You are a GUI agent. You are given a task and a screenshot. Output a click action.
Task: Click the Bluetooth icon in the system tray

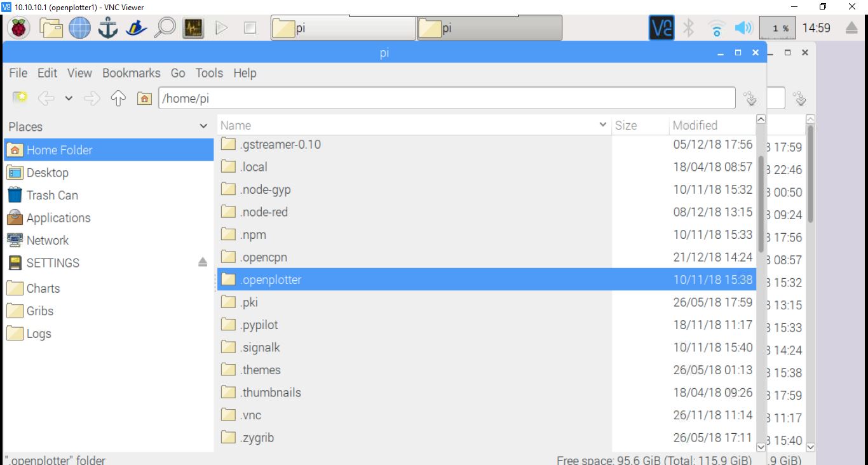[x=689, y=27]
